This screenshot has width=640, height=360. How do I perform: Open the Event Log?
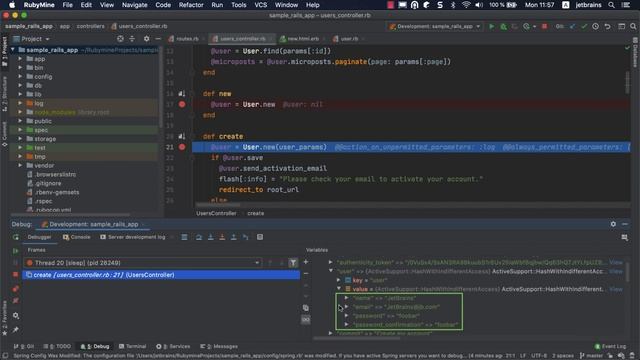(x=610, y=346)
